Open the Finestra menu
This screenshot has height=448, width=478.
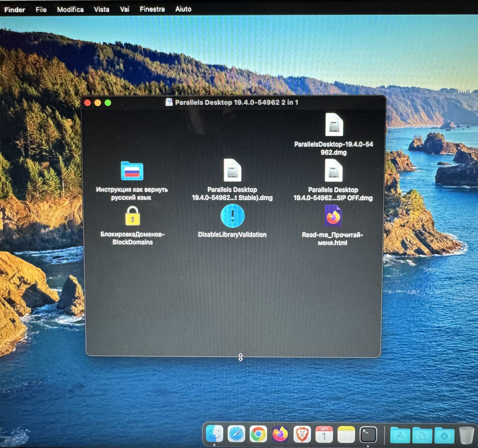(152, 9)
